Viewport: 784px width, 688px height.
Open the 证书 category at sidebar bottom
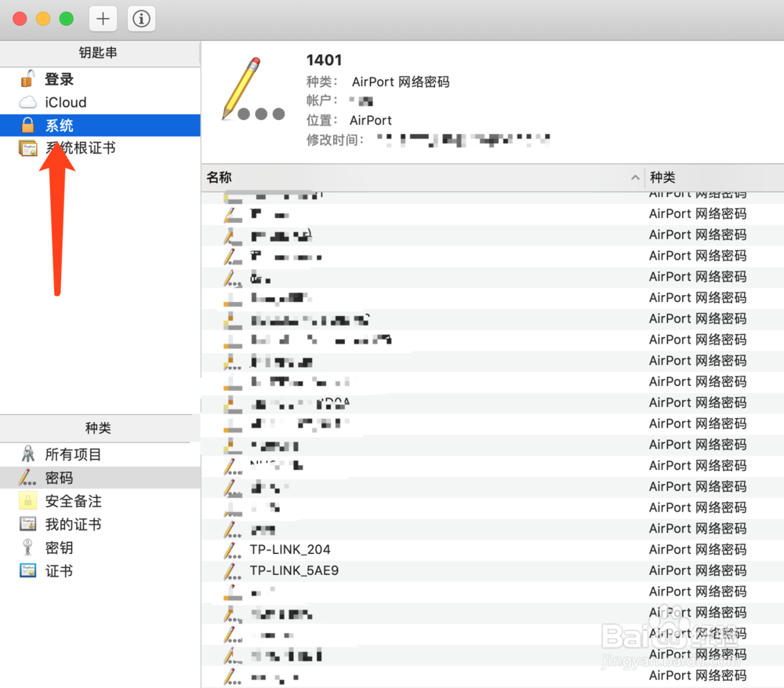point(28,571)
